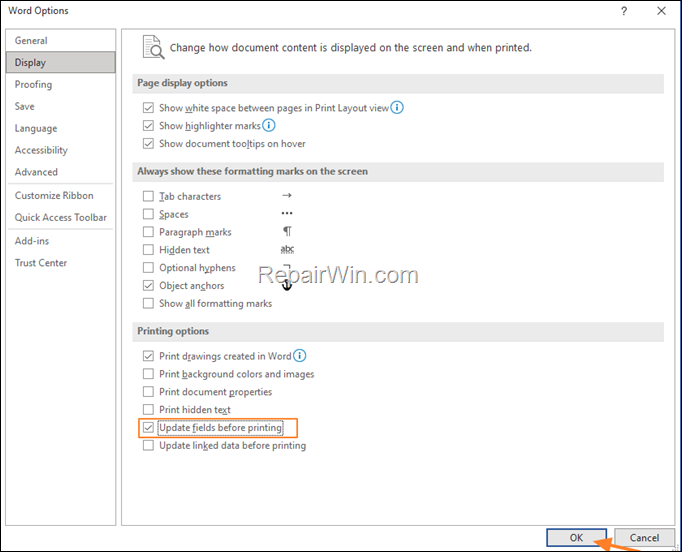Open Customize Ribbon settings
The image size is (682, 552).
pos(61,195)
